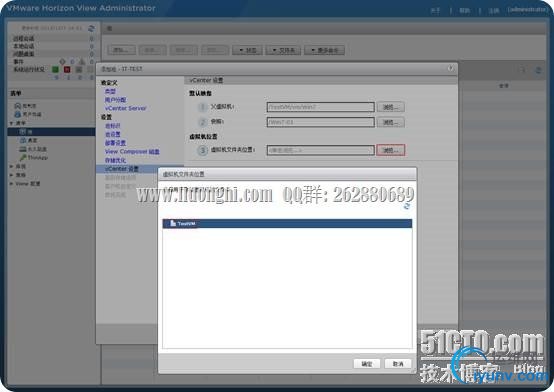The height and width of the screenshot is (392, 554).
Task: Go to the User Assignment step link
Action: pyautogui.click(x=116, y=100)
